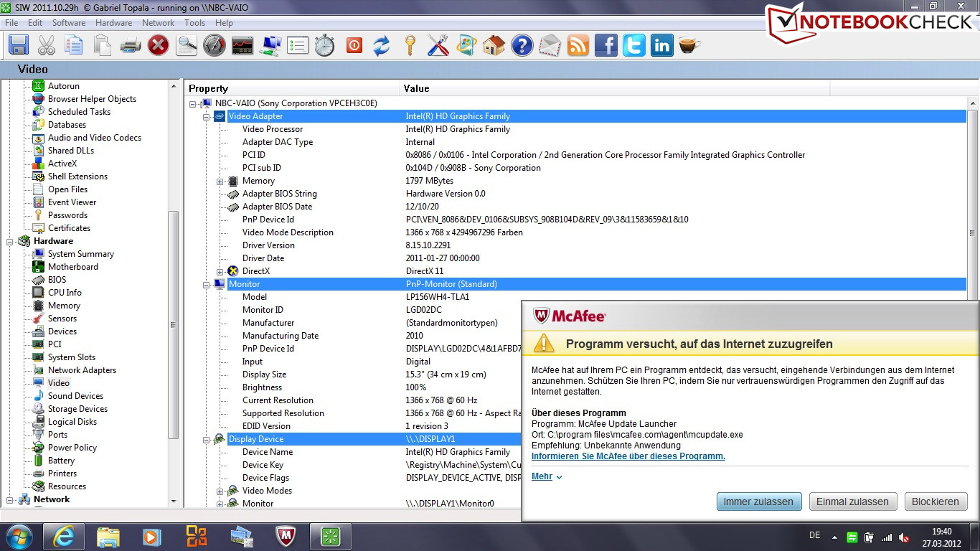Select Storage Devices in the sidebar tree
This screenshot has width=980, height=551.
[x=77, y=409]
